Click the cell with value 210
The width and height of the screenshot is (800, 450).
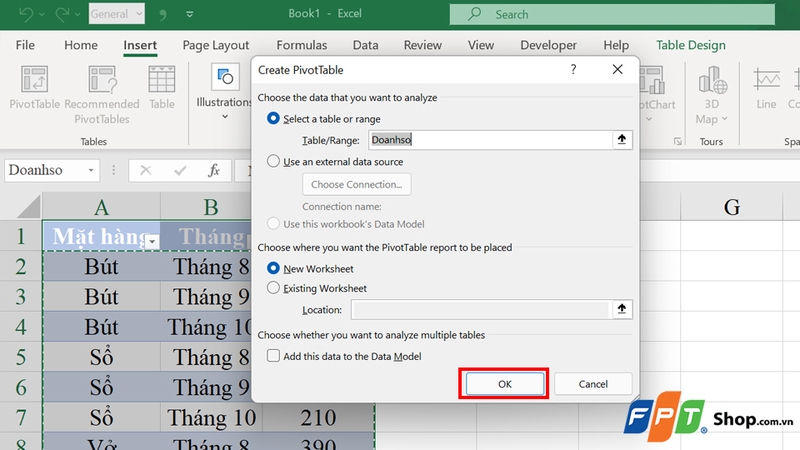[x=318, y=417]
